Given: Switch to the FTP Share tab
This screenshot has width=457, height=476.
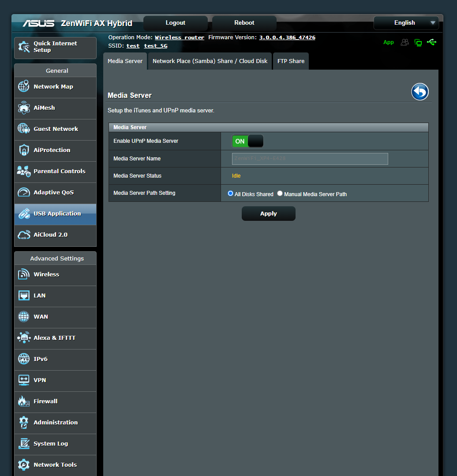Looking at the screenshot, I should point(291,61).
